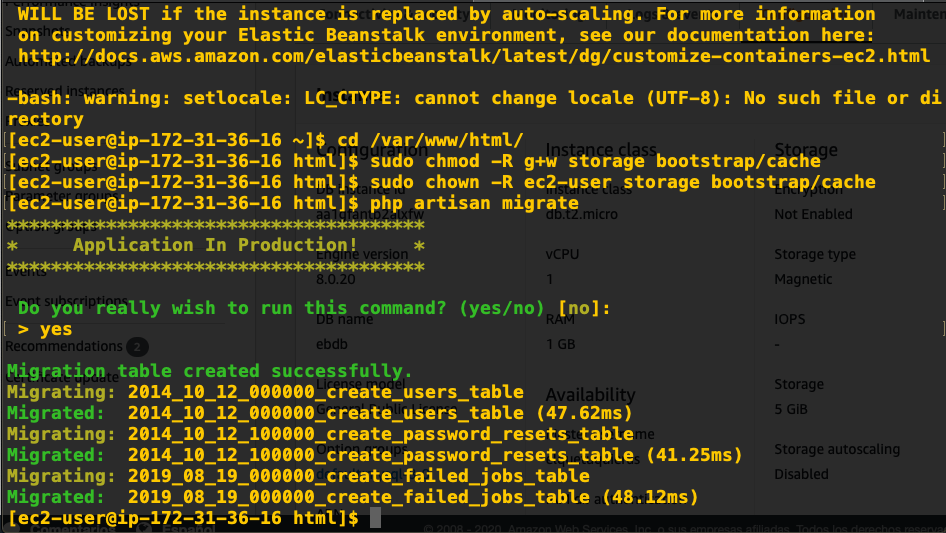Click the globe icon beside Español
This screenshot has height=533, width=946.
click(x=144, y=528)
